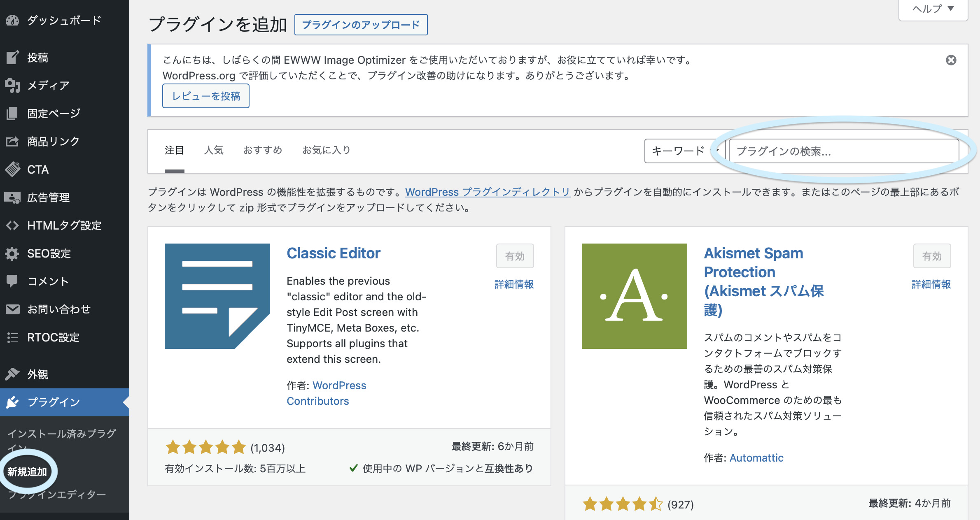Open the CTA menu item

(x=65, y=169)
